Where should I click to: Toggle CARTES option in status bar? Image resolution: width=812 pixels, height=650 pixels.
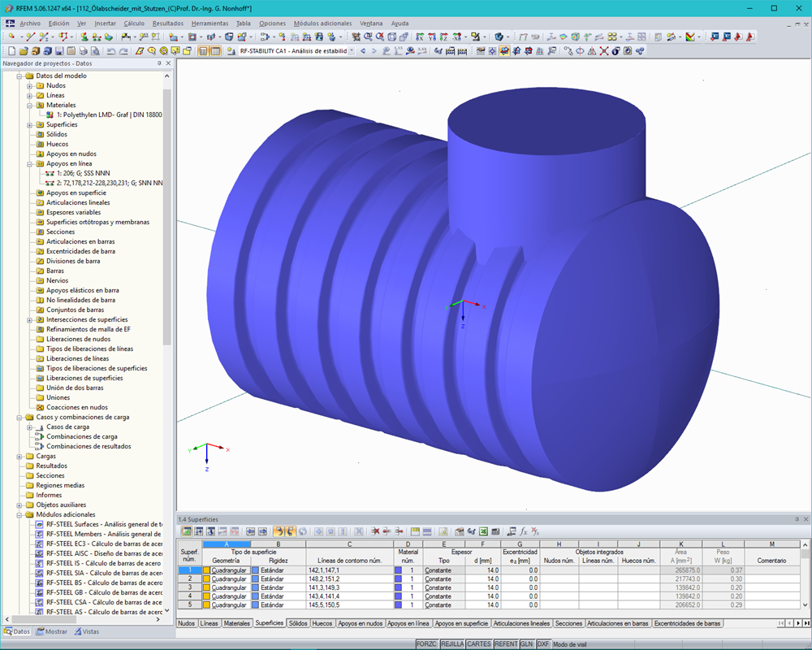[478, 643]
